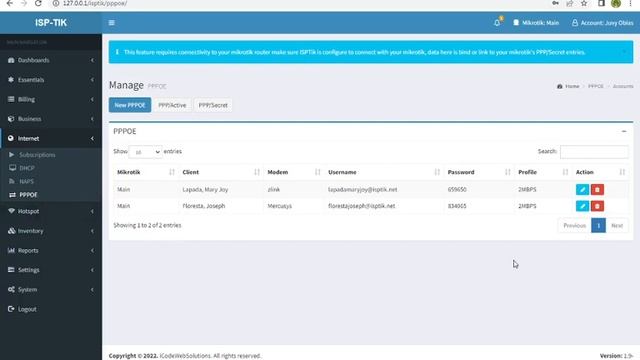Sort table by Profile column
Screen dimensions: 640x360
click(543, 172)
